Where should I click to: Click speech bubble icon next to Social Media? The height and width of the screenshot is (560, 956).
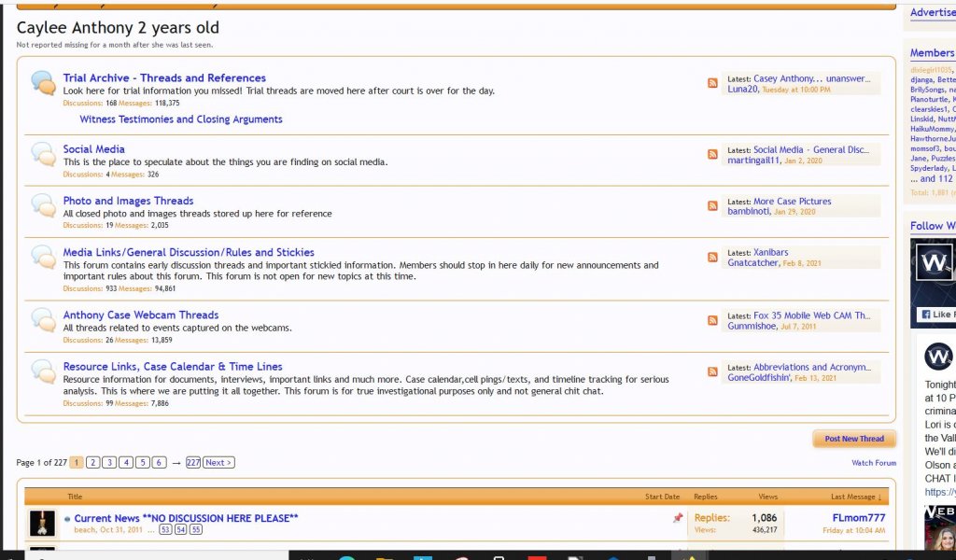coord(43,154)
